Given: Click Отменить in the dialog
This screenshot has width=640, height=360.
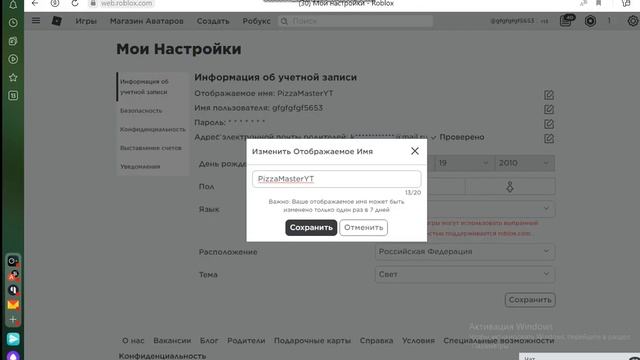Looking at the screenshot, I should click(363, 227).
